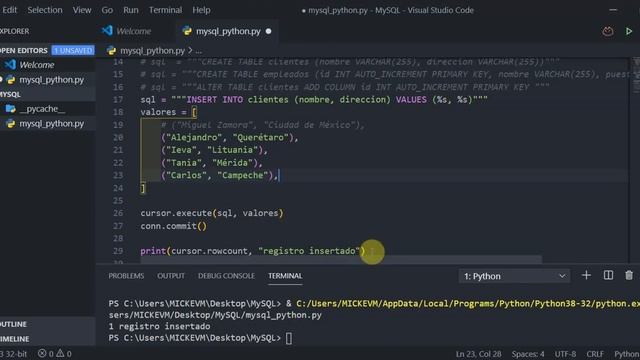640x360 pixels.
Task: Open the 1: Python terminal dropdown
Action: coord(514,276)
